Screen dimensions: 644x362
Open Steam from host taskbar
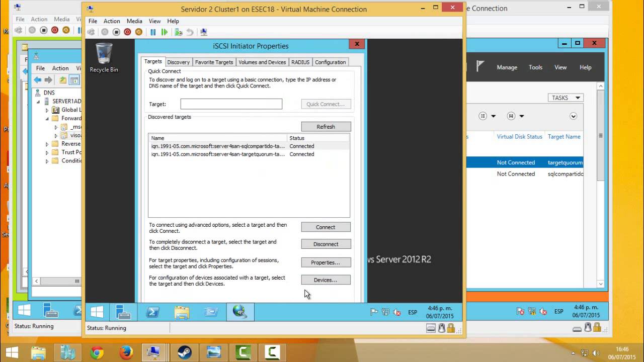tap(185, 353)
